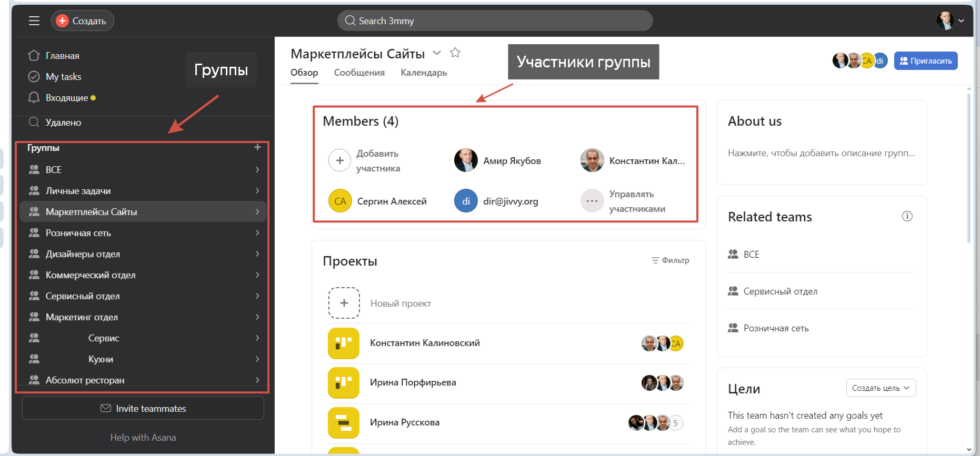Viewport: 980px width, 456px height.
Task: Select Дизайнеры отдел group
Action: tap(143, 254)
